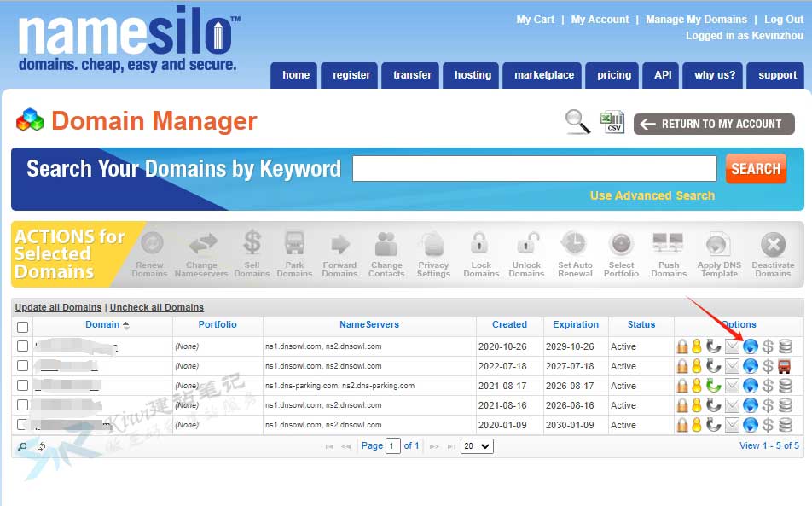Check the box for domain created 2020-10-26
Viewport: 812px width, 506px height.
point(22,346)
